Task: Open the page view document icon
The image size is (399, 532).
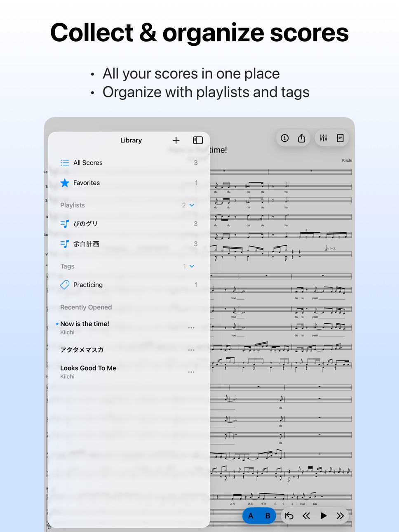Action: click(340, 138)
